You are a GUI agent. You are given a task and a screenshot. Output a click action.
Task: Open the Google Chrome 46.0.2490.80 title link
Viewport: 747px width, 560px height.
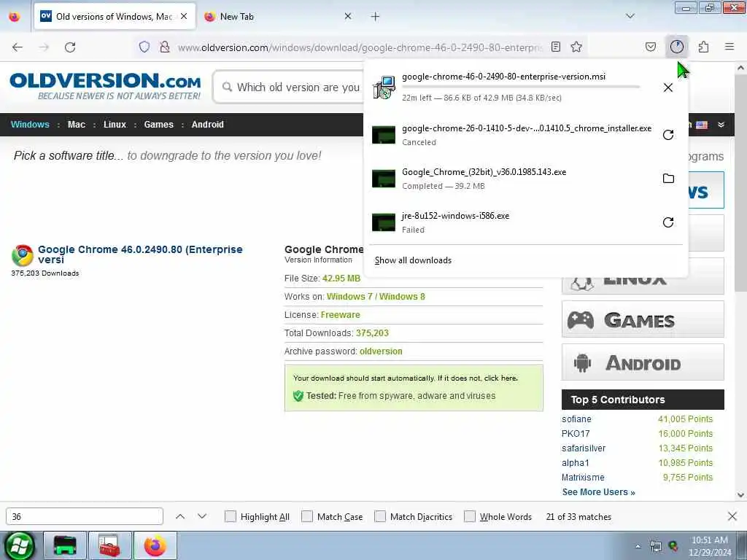tap(140, 254)
